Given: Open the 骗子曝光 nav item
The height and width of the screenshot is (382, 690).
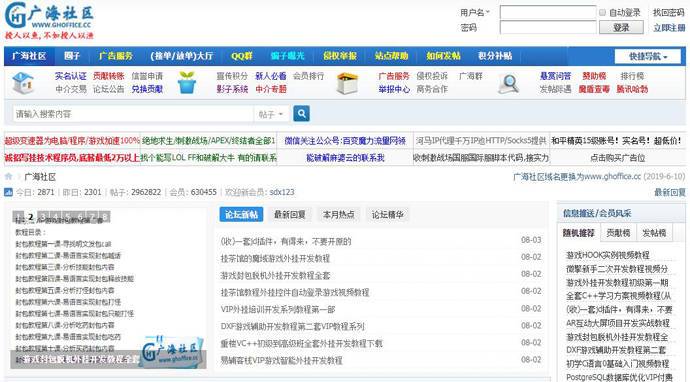Looking at the screenshot, I should (287, 56).
